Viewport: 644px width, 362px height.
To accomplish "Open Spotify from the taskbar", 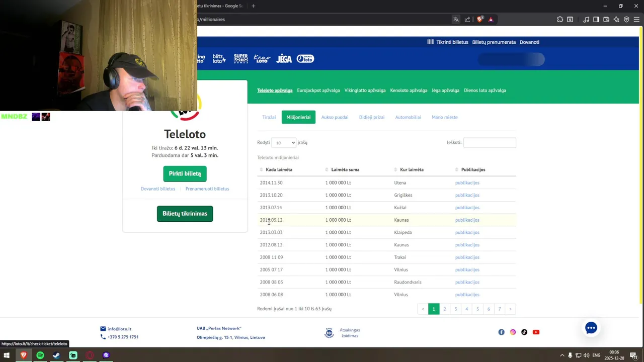I will pyautogui.click(x=40, y=355).
